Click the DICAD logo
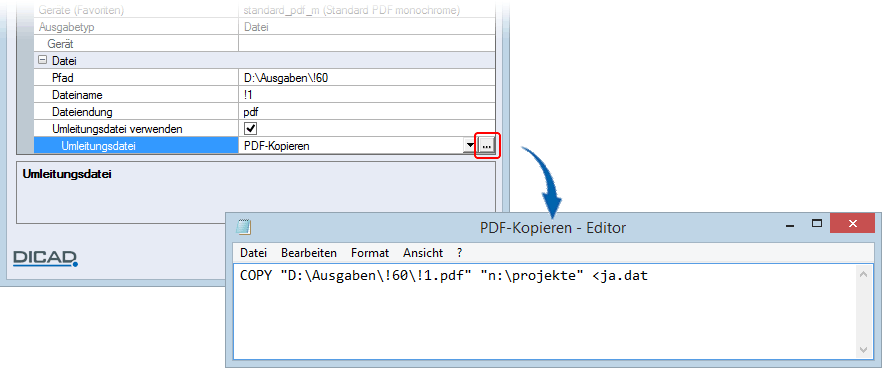 tap(46, 258)
